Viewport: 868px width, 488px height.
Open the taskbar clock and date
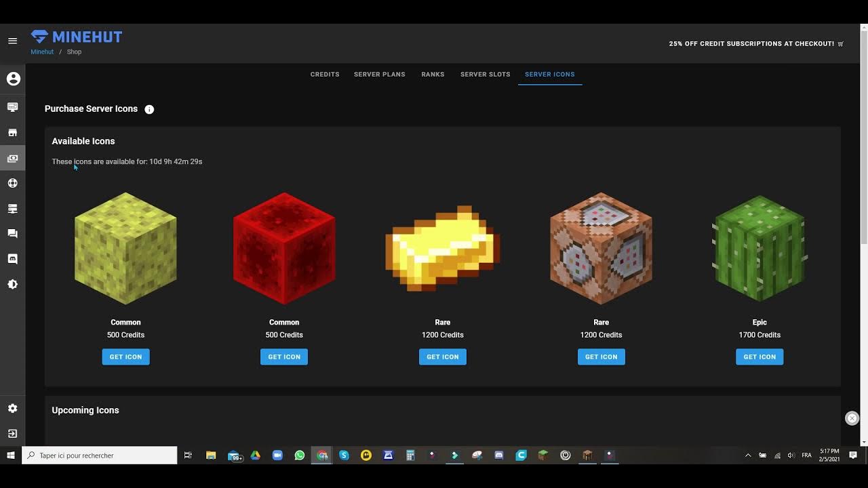pos(829,455)
